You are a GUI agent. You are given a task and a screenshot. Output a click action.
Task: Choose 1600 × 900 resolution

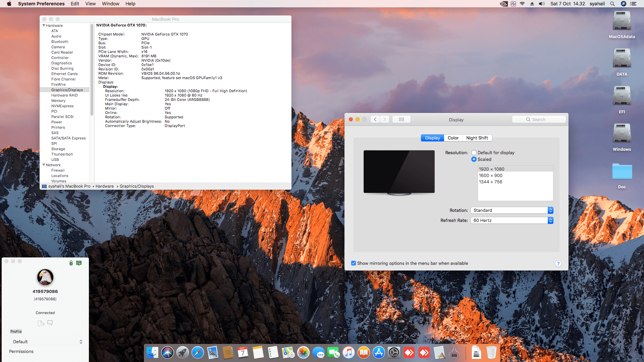[x=491, y=175]
